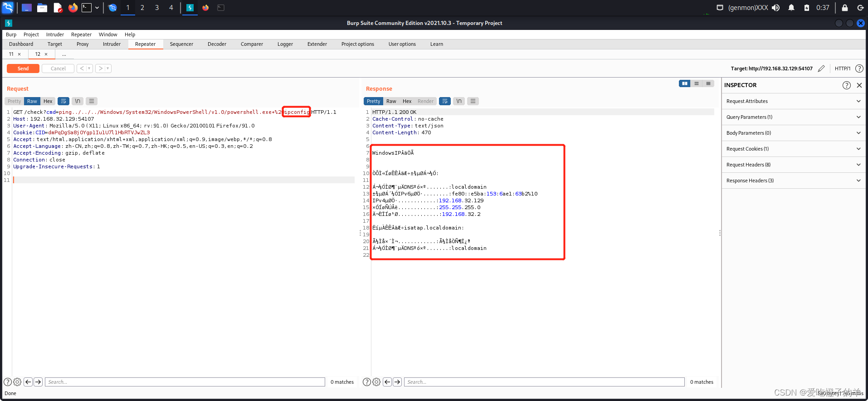Click the request pane search field
Screen dimensions: 868x401
coord(185,382)
